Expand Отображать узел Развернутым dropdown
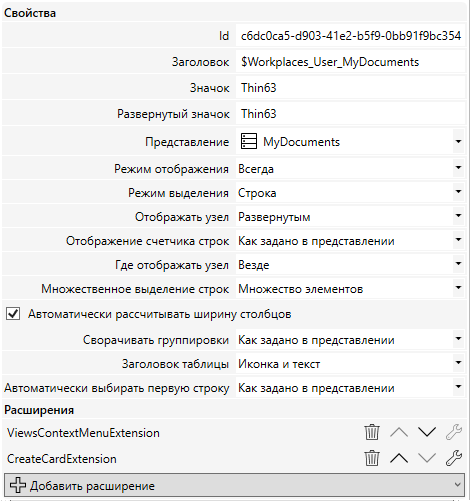Viewport: 471px width, 501px height. pos(458,216)
